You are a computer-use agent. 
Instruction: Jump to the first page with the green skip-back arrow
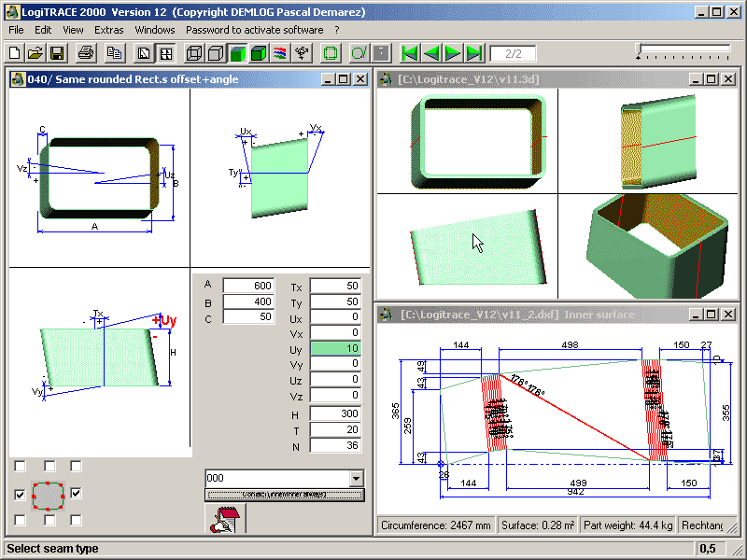pos(410,53)
